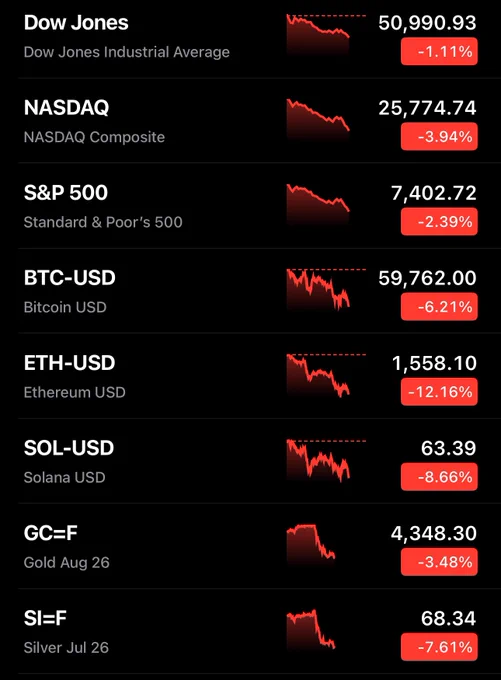The height and width of the screenshot is (680, 501).
Task: Tap the Silver -7.61% change badge
Action: [439, 647]
